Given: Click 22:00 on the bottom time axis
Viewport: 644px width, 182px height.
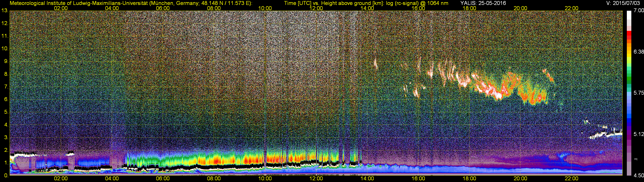Looking at the screenshot, I should (571, 179).
